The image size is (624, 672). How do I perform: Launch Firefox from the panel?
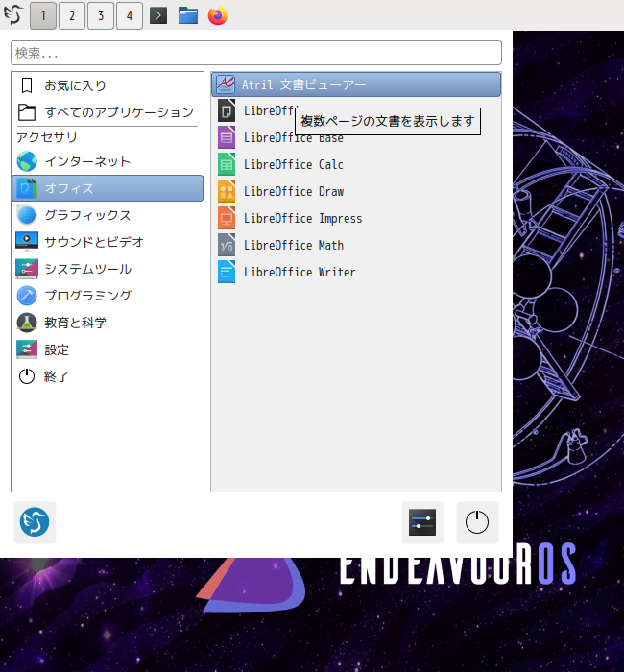pyautogui.click(x=218, y=15)
